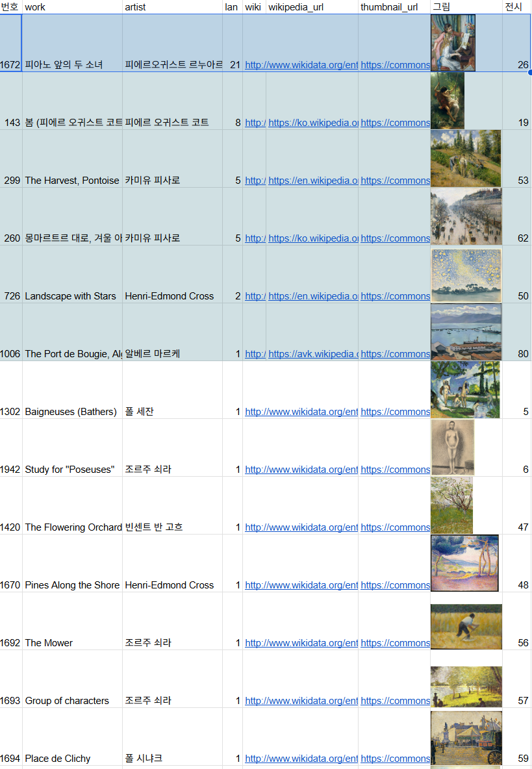Open commons link for Study for "Poseuses"
532x769 pixels.
pos(395,470)
